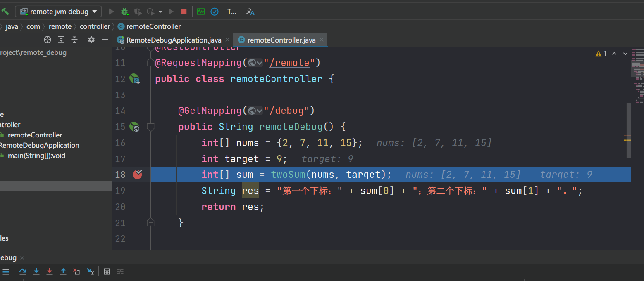
Task: Stop the session with the red square
Action: [x=184, y=12]
